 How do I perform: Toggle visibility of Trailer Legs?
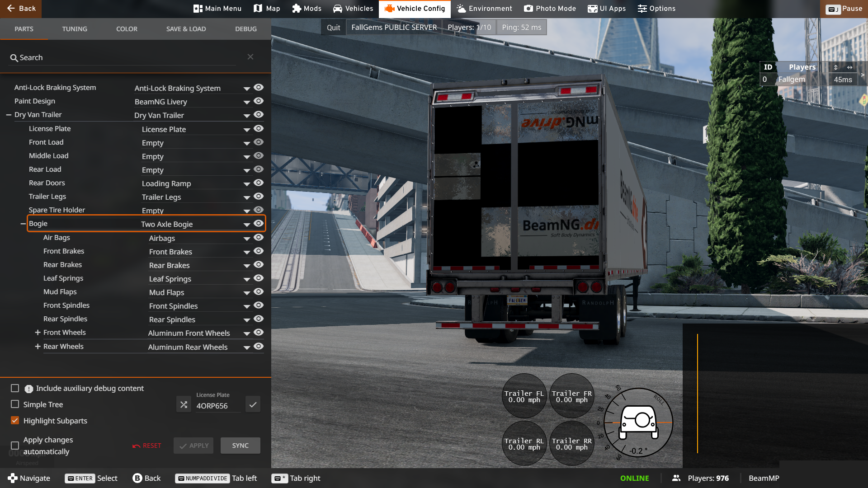259,196
